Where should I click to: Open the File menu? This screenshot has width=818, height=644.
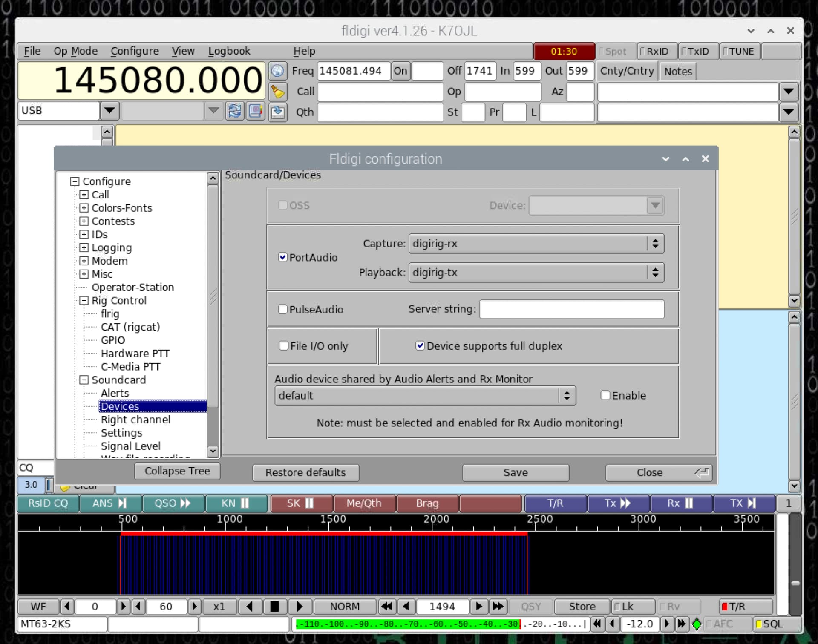coord(32,51)
